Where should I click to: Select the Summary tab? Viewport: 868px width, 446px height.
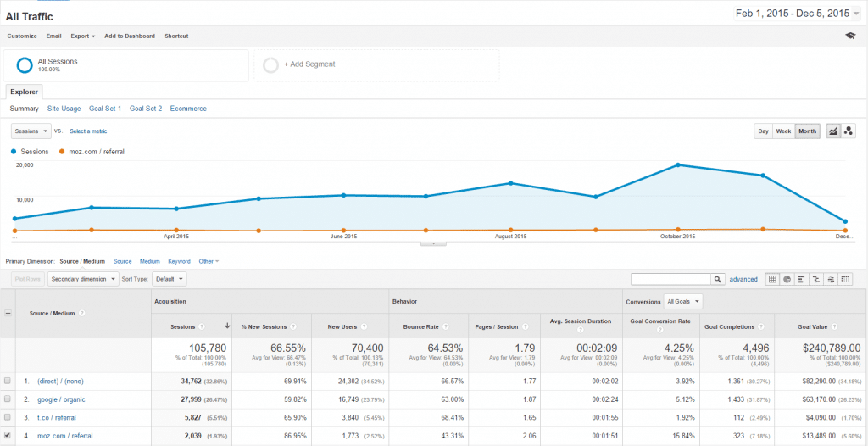click(x=25, y=109)
